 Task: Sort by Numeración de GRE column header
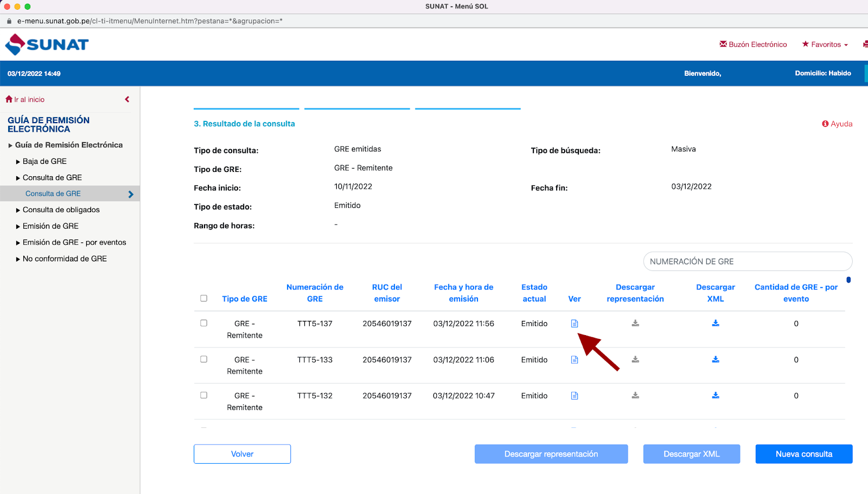coord(315,293)
